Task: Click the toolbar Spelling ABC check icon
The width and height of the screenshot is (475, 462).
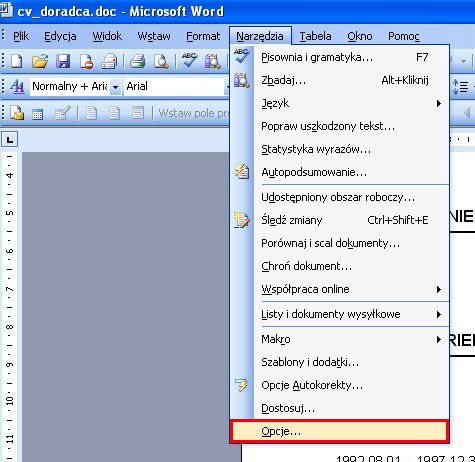Action: tap(189, 61)
